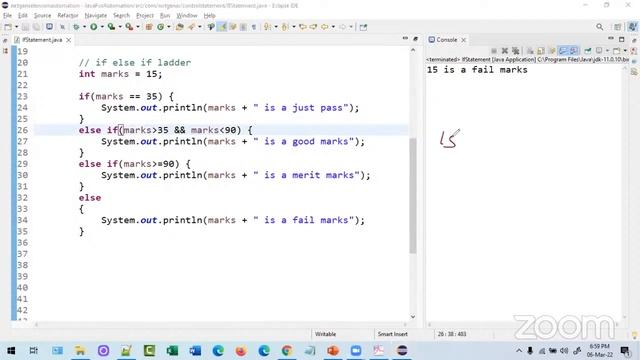Image resolution: width=640 pixels, height=360 pixels.
Task: Select the Java perspective button
Action: click(632, 27)
